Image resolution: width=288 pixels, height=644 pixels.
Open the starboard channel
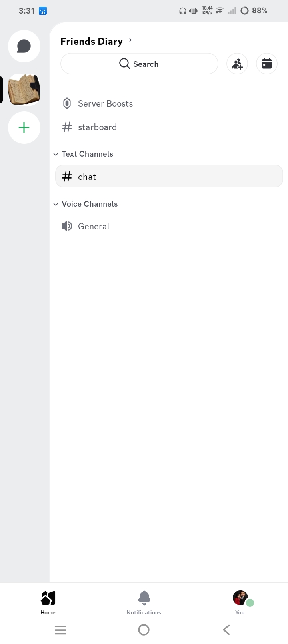168,127
